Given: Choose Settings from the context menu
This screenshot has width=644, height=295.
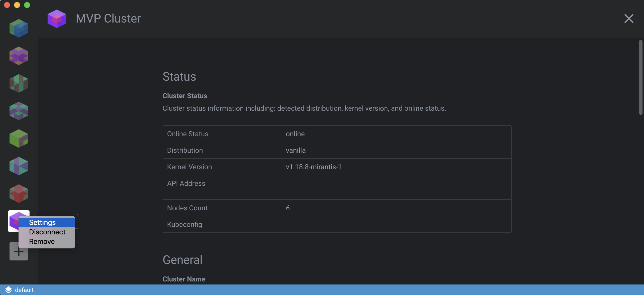Looking at the screenshot, I should point(42,222).
